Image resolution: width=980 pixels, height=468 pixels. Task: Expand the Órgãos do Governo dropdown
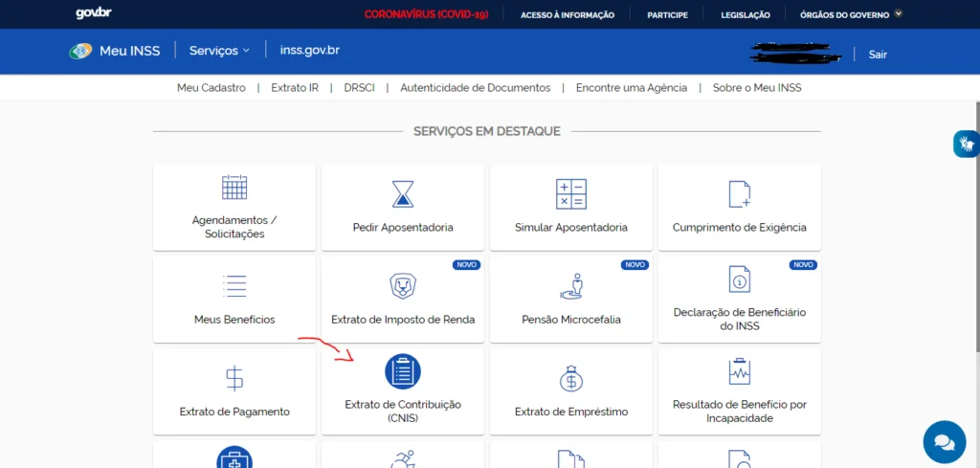point(851,14)
